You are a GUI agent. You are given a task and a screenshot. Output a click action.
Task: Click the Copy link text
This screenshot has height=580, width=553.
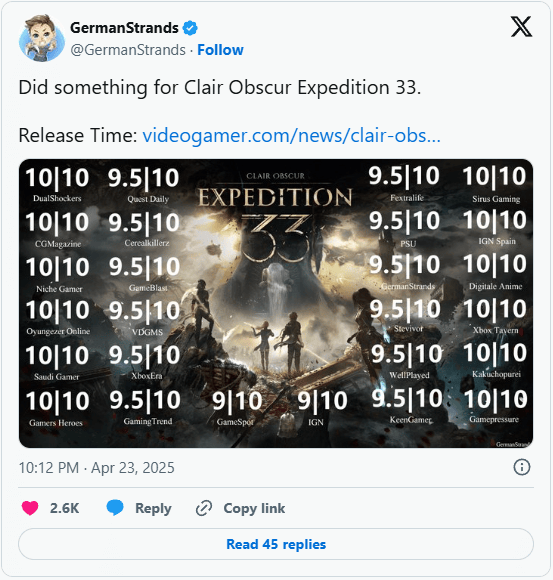click(x=254, y=509)
